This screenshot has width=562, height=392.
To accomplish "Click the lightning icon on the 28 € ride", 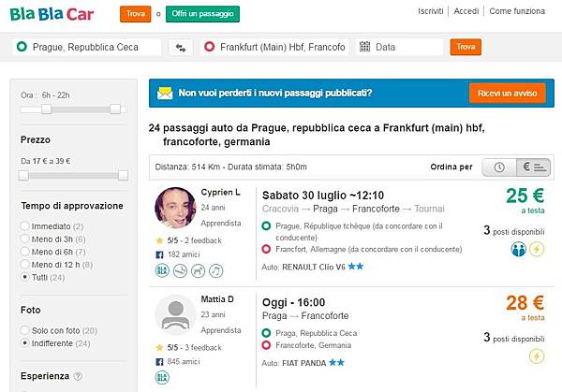I will (x=537, y=356).
